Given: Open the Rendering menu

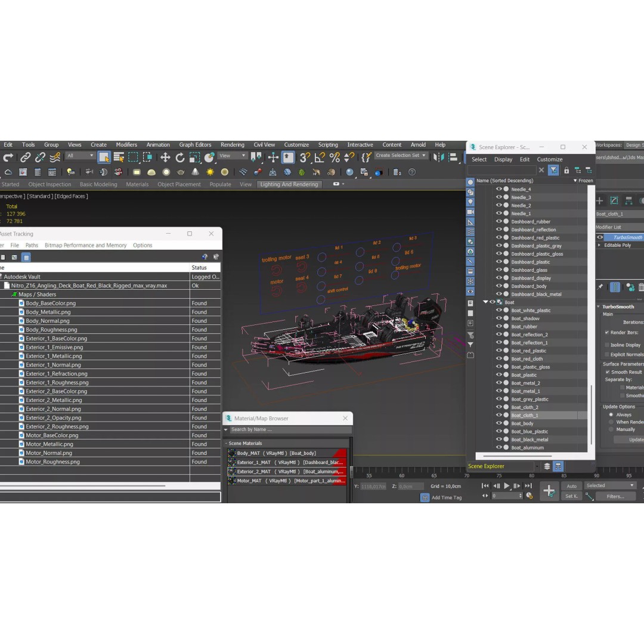Looking at the screenshot, I should [232, 144].
